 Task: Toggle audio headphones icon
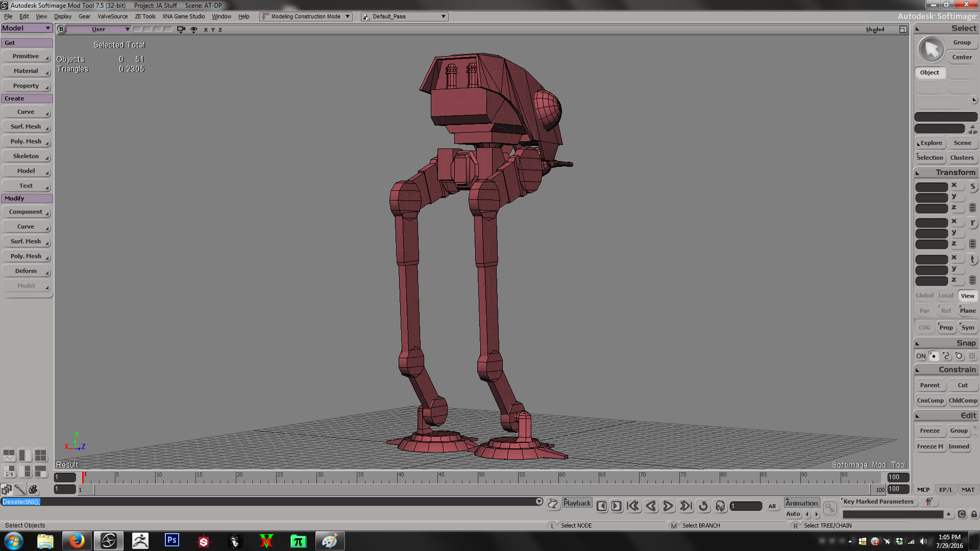tap(720, 506)
